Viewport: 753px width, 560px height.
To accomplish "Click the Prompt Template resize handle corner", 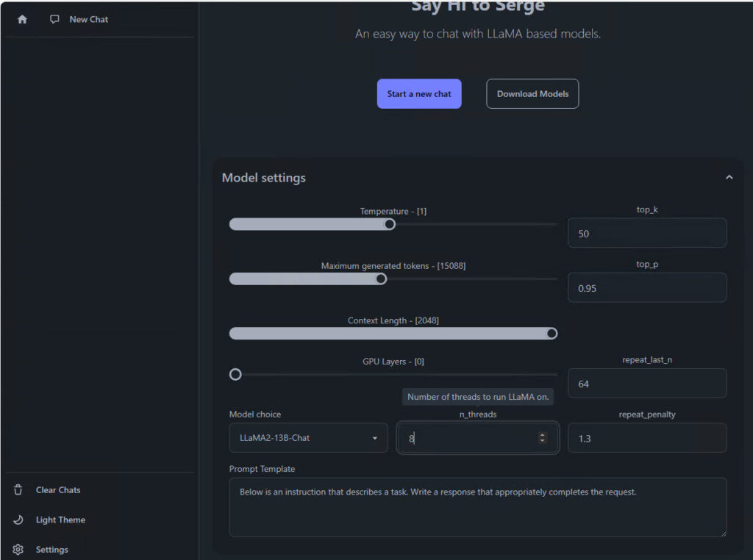I will [x=724, y=533].
